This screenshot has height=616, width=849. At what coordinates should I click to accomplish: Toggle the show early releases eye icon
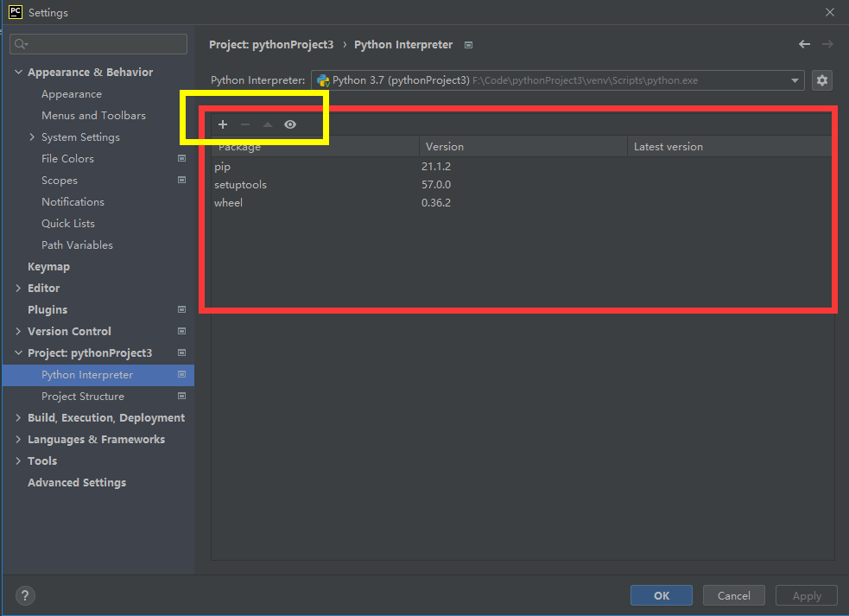[x=290, y=124]
